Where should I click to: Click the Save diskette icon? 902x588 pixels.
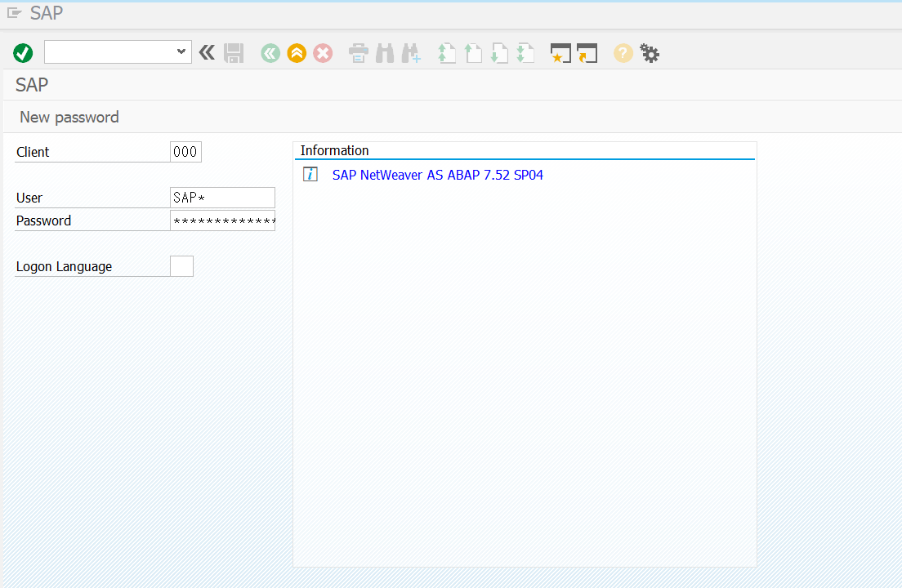click(234, 53)
